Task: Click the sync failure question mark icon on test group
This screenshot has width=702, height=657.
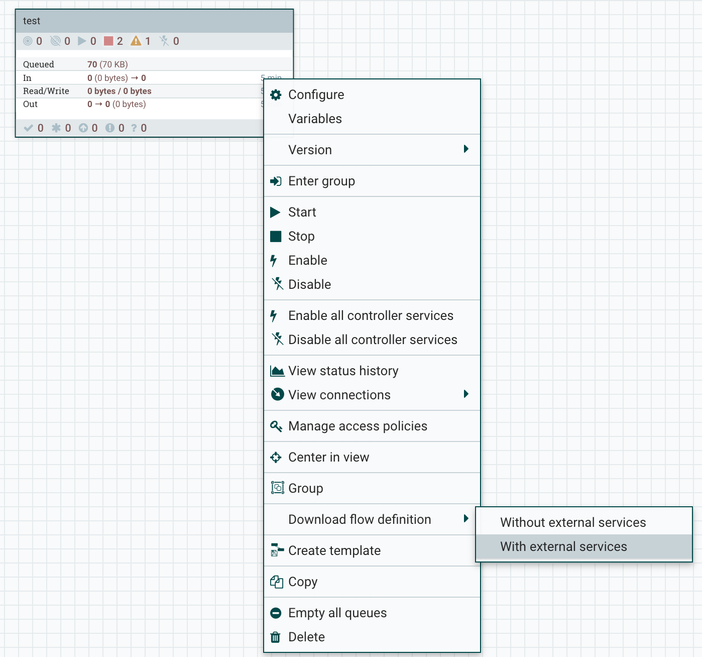Action: [134, 128]
